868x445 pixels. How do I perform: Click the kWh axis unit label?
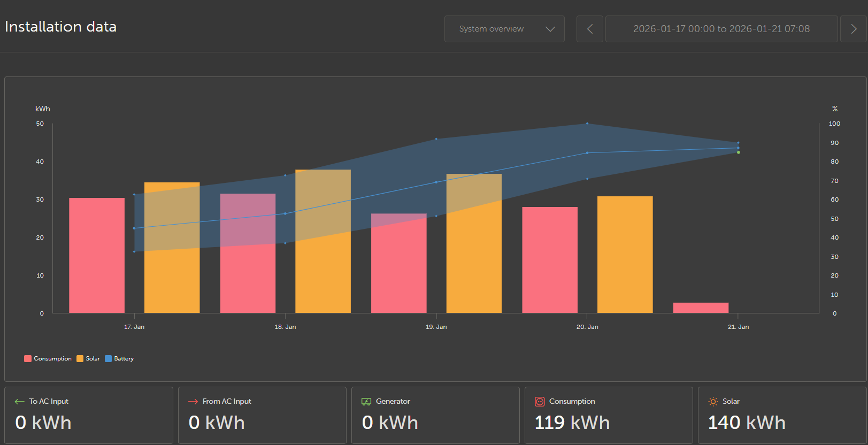click(x=43, y=109)
